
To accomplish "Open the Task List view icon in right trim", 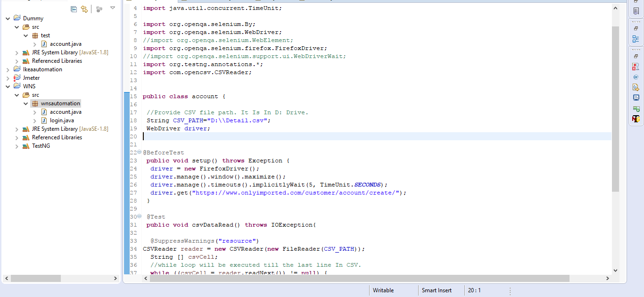I will (x=636, y=11).
